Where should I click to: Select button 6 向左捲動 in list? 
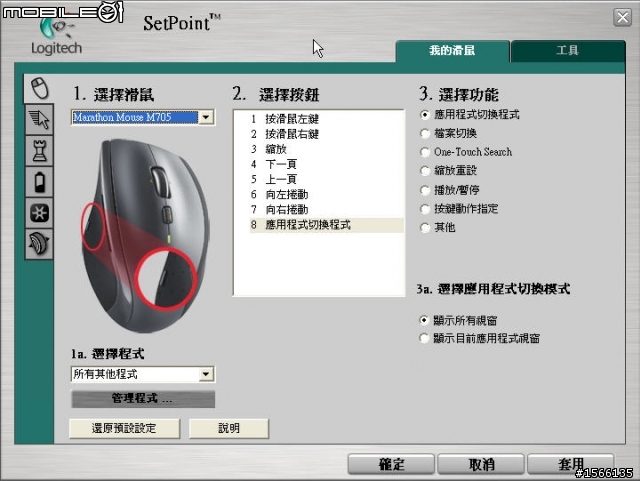[326, 194]
